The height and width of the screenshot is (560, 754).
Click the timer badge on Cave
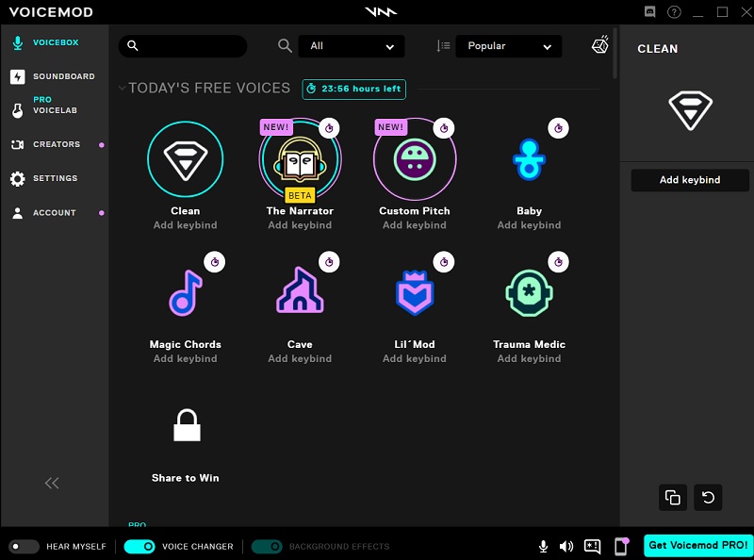click(329, 262)
